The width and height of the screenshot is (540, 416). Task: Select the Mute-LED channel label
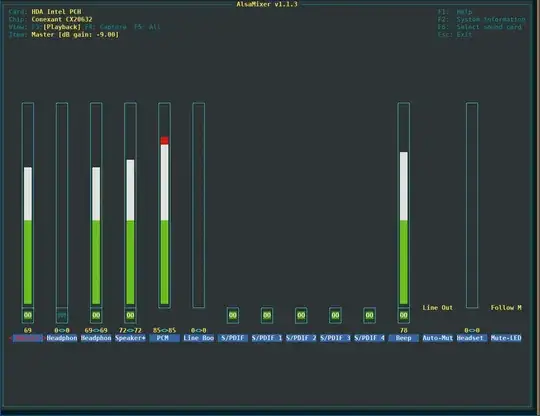pos(506,338)
